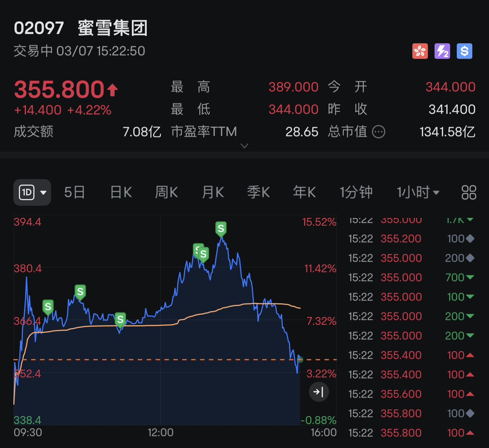
Task: Tap the stock code 02097
Action: tap(39, 29)
